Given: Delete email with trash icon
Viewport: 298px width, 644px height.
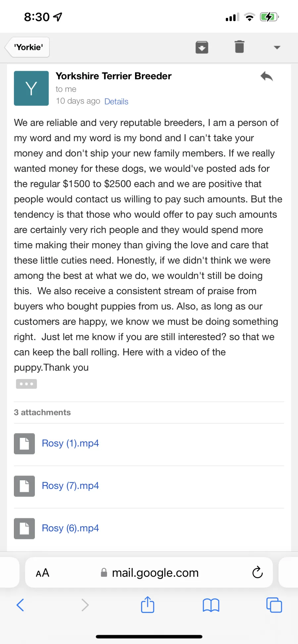Looking at the screenshot, I should [239, 47].
